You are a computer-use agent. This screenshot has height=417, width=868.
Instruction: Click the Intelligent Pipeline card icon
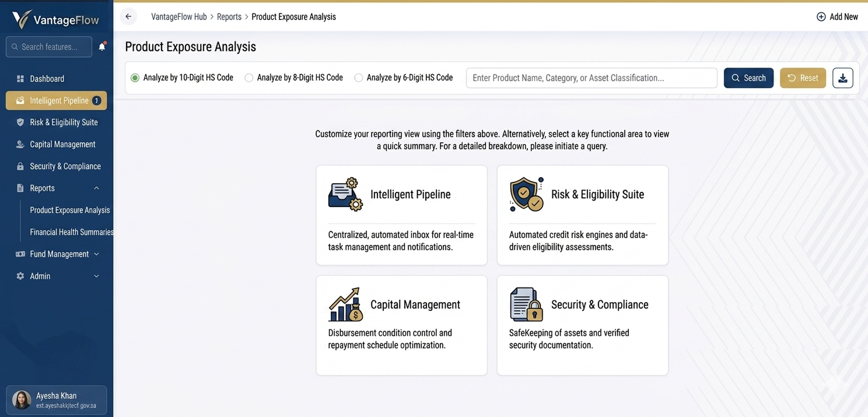tap(345, 194)
